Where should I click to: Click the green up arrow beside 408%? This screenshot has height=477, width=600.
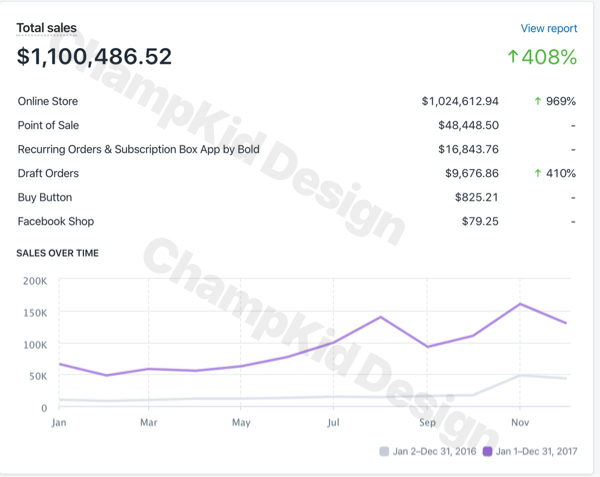[513, 57]
